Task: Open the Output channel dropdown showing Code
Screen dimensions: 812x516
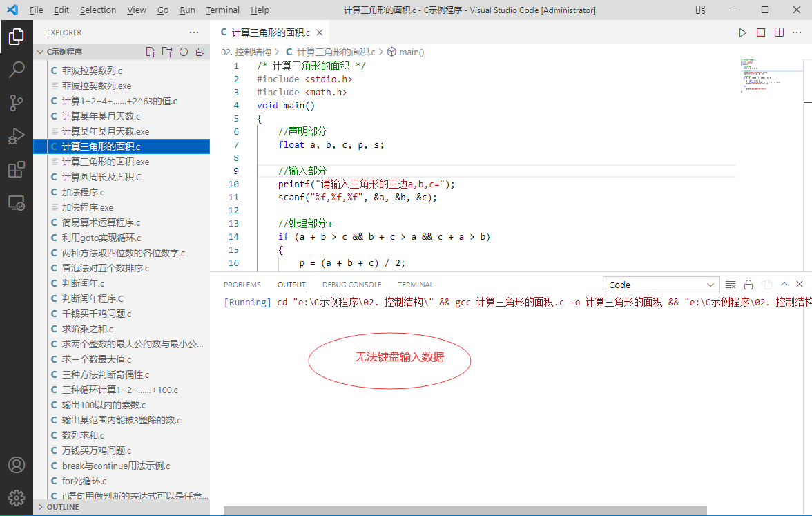Action: 660,284
